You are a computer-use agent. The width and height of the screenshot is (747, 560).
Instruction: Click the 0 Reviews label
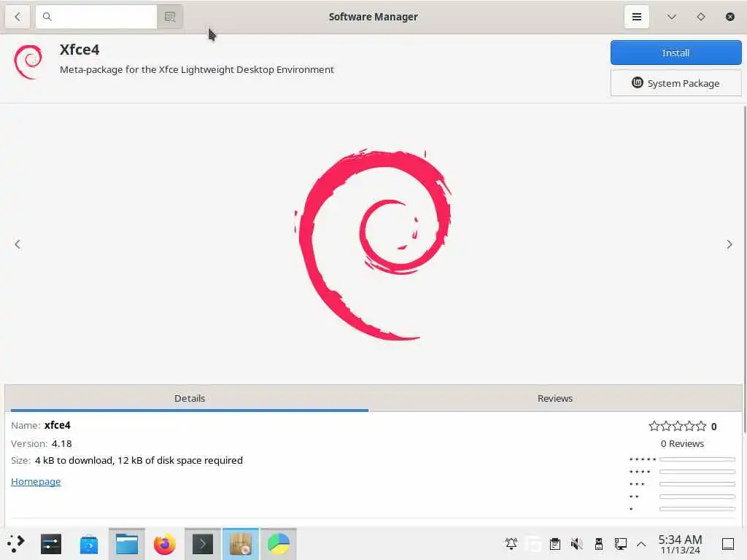pos(682,443)
